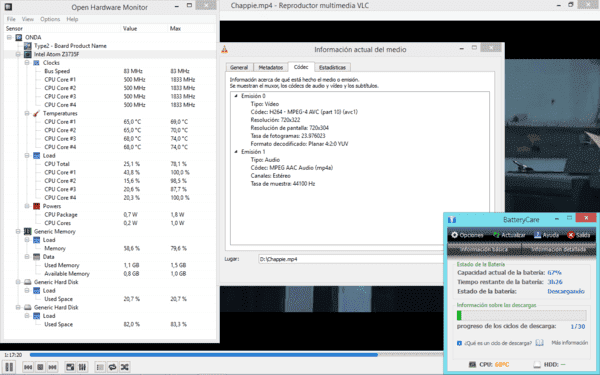The image size is (600, 375).
Task: Open Información detallada tab in BatteryCare
Action: [559, 249]
